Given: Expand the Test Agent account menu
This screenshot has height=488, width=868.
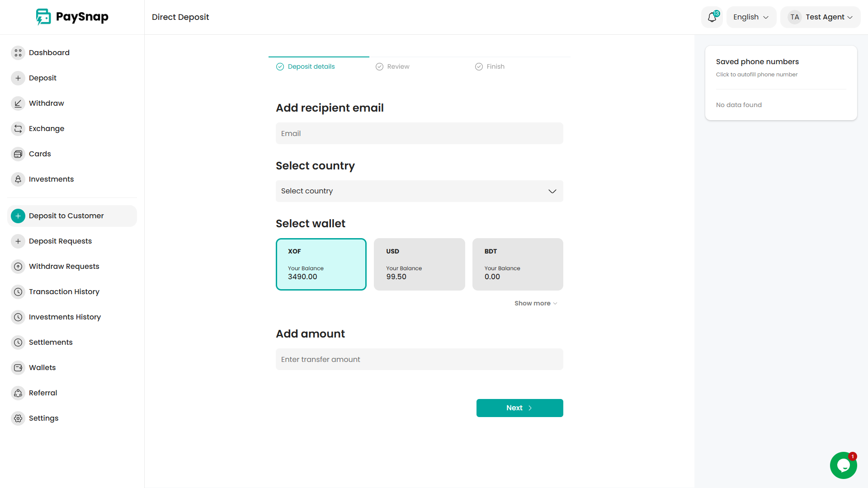Looking at the screenshot, I should 820,17.
